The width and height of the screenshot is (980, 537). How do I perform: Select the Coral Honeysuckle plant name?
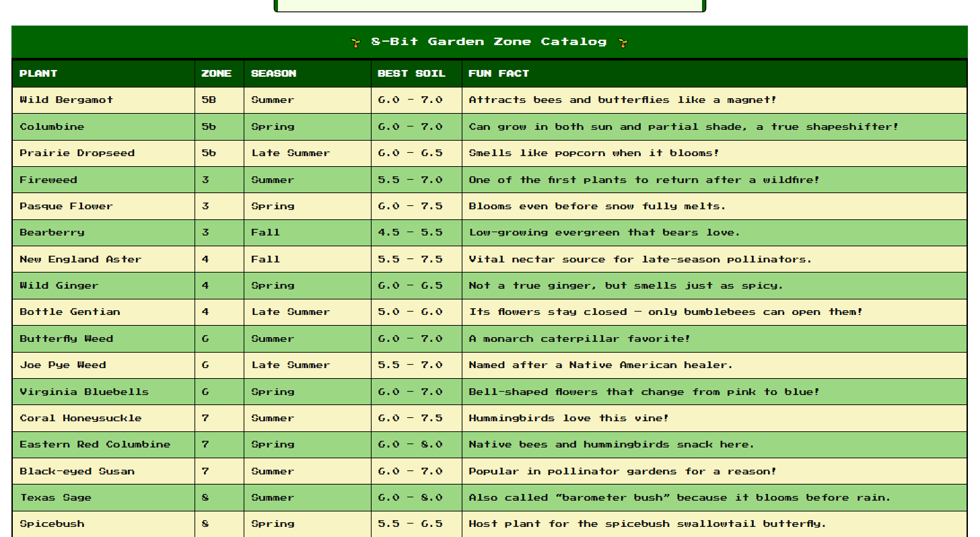pyautogui.click(x=80, y=418)
